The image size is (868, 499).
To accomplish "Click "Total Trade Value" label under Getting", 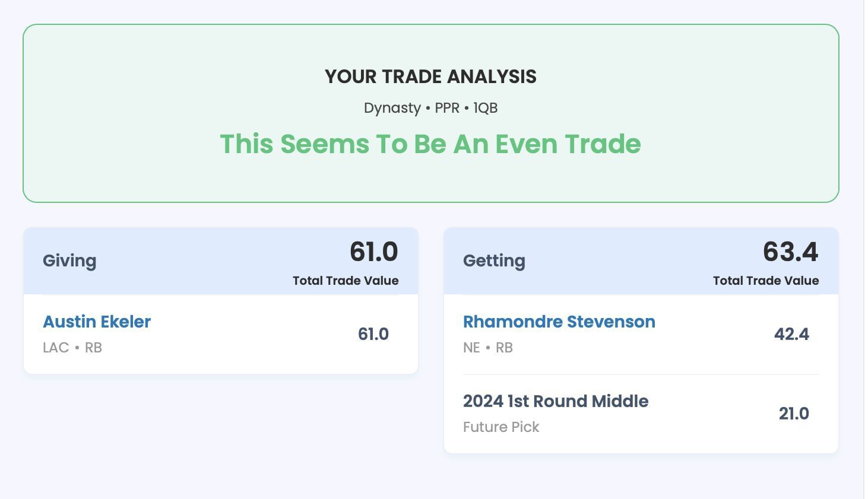I will click(x=765, y=281).
